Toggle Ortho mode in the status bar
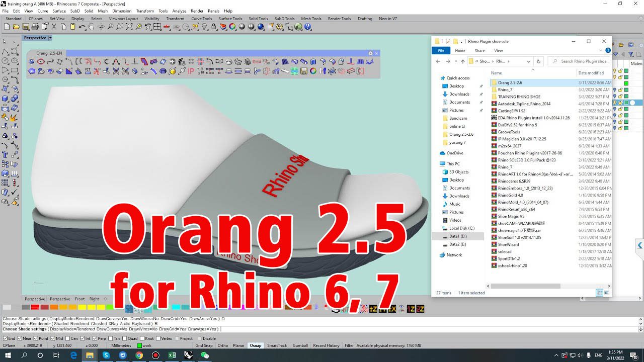The width and height of the screenshot is (644, 362). pyautogui.click(x=223, y=345)
